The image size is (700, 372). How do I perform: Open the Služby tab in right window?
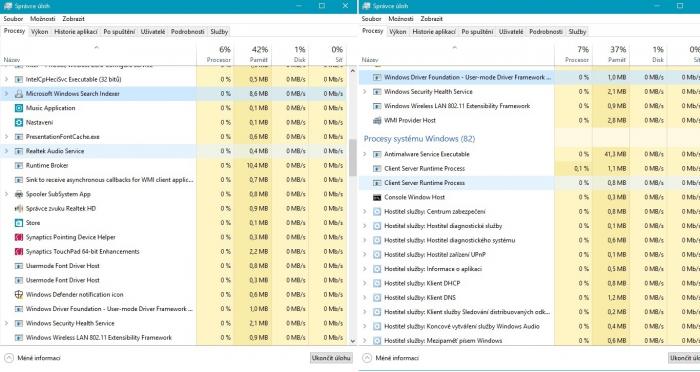[x=577, y=32]
